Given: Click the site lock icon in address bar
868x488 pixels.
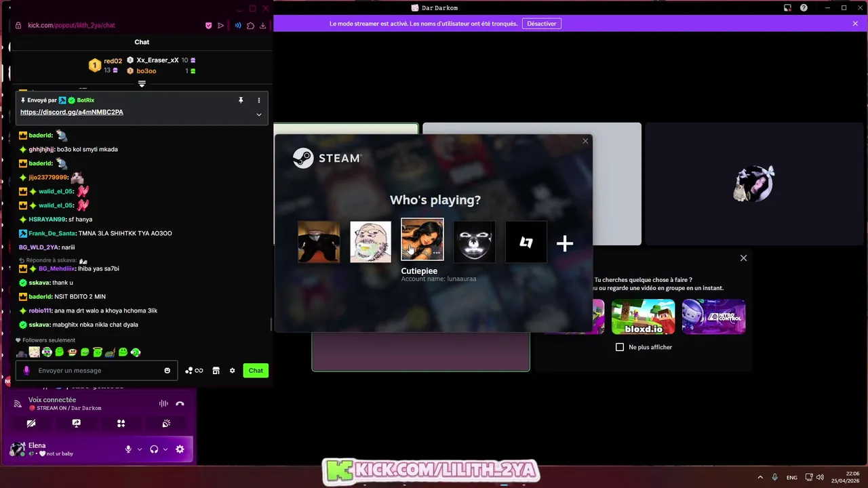Looking at the screenshot, I should pyautogui.click(x=18, y=25).
